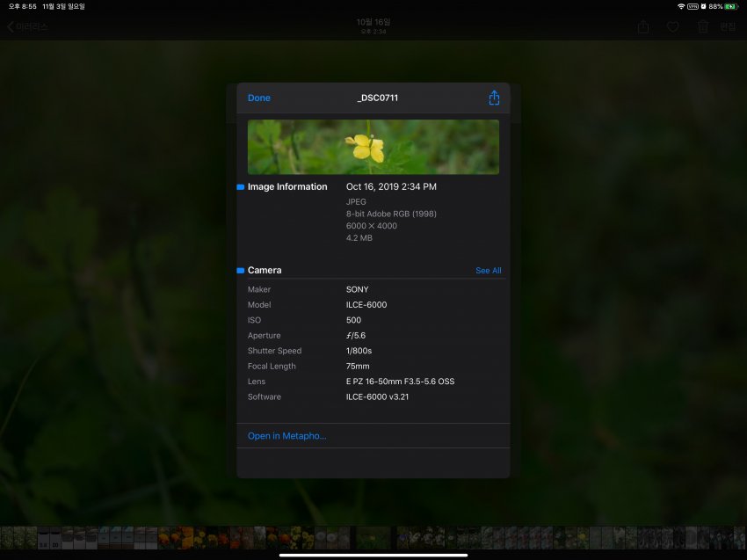Tap the Photos Edit button at top right
The height and width of the screenshot is (560, 747).
(728, 26)
